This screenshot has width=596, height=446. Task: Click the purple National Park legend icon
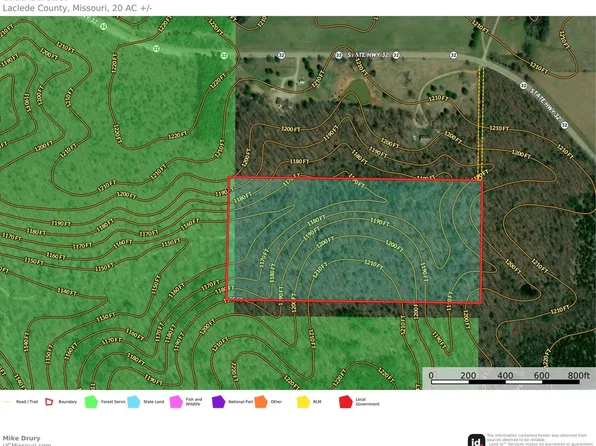coord(218,402)
